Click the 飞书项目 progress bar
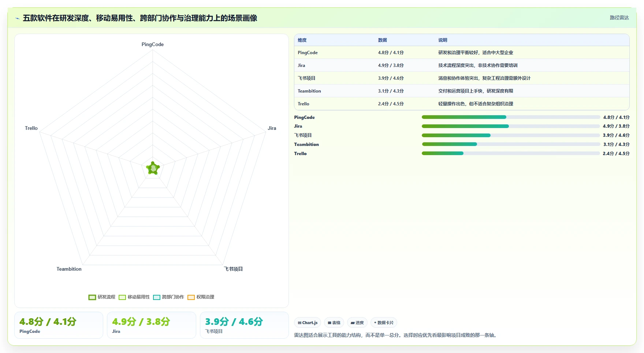644x353 pixels. 511,135
